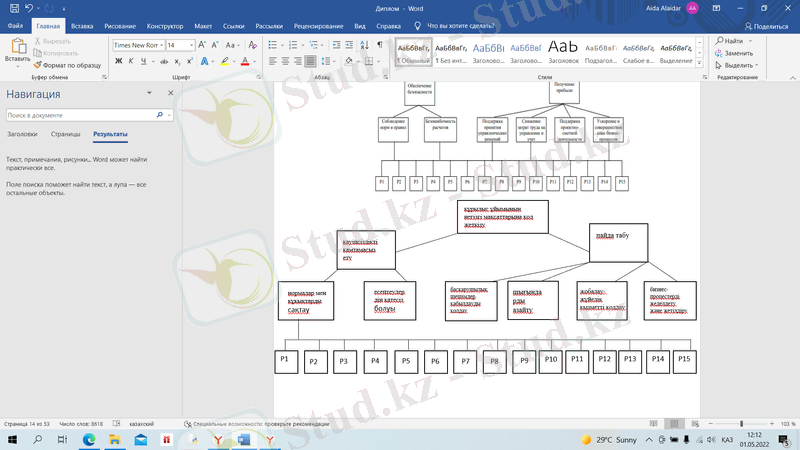The height and width of the screenshot is (450, 800).
Task: Open the Выделить selection dropdown
Action: [737, 65]
